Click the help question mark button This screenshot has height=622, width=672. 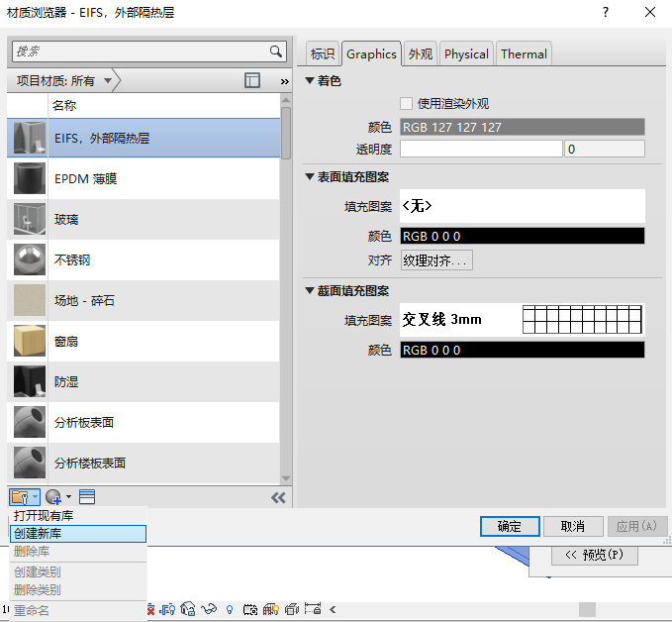point(606,12)
